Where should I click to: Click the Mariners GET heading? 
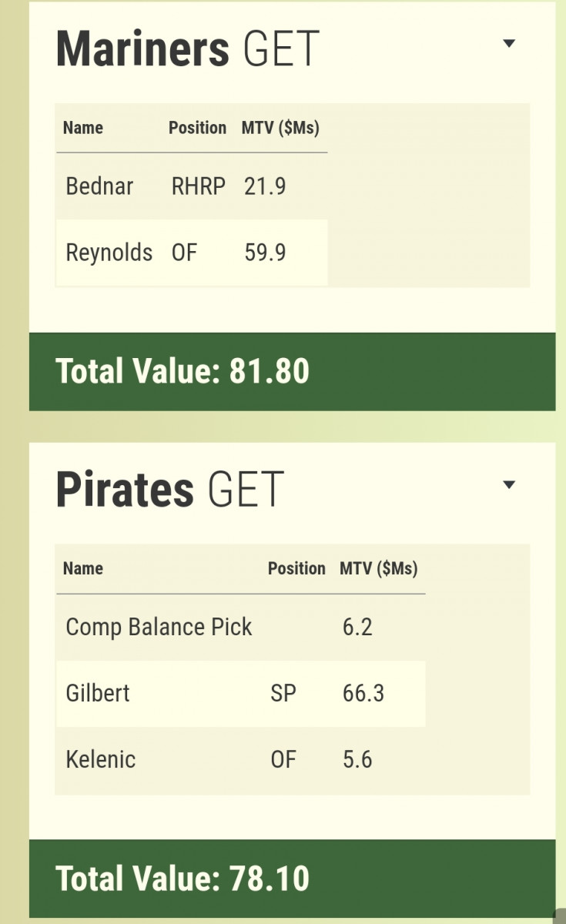coord(187,49)
